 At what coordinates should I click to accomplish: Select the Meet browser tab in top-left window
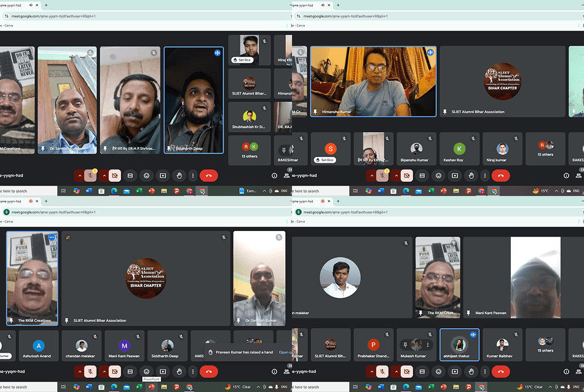[x=20, y=5]
